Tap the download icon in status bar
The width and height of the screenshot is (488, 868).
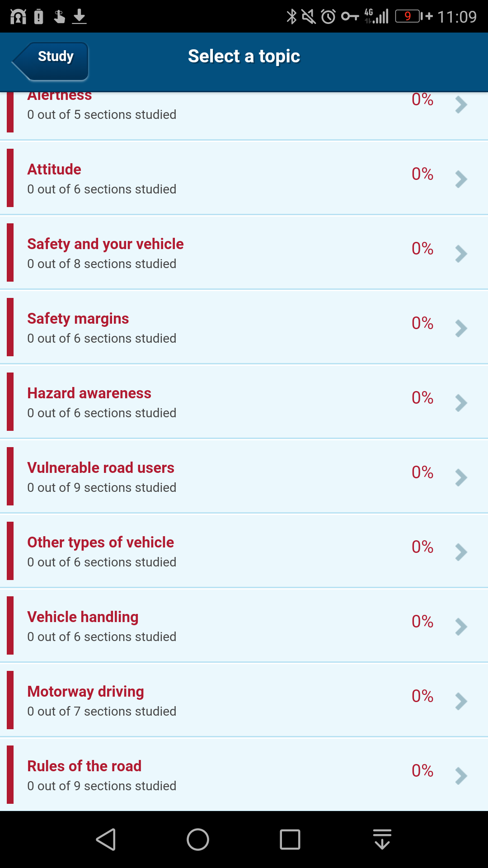(80, 17)
